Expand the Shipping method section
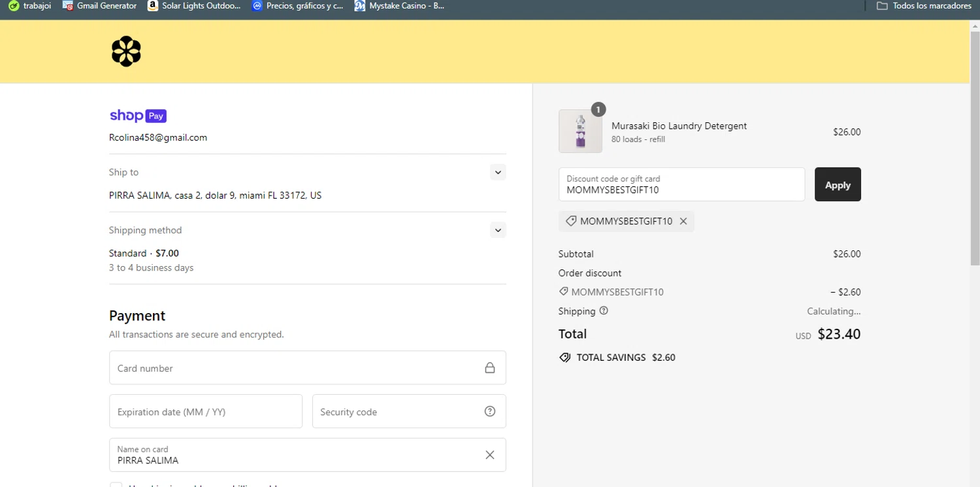 click(498, 230)
